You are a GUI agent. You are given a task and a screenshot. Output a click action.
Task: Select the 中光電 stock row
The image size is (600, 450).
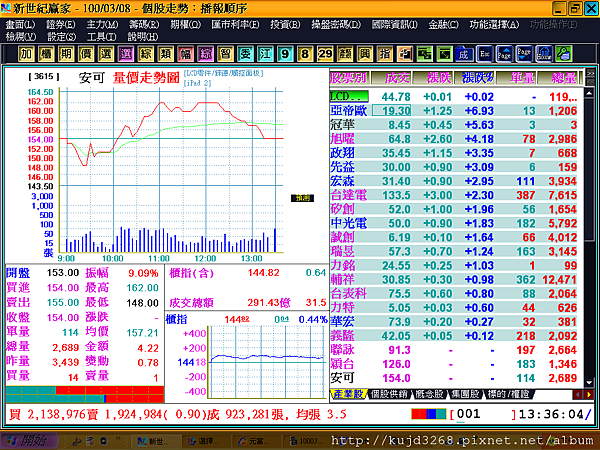tap(454, 223)
